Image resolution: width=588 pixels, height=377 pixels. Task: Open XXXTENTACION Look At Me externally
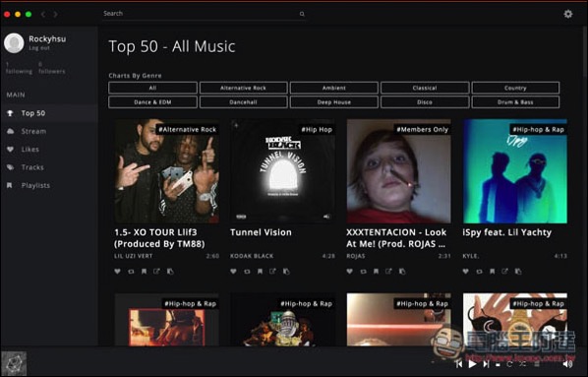click(x=388, y=271)
